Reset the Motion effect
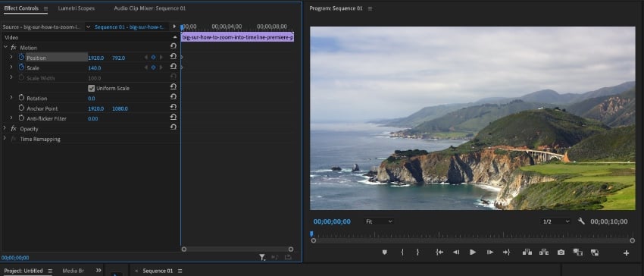644x276 pixels. [x=174, y=46]
